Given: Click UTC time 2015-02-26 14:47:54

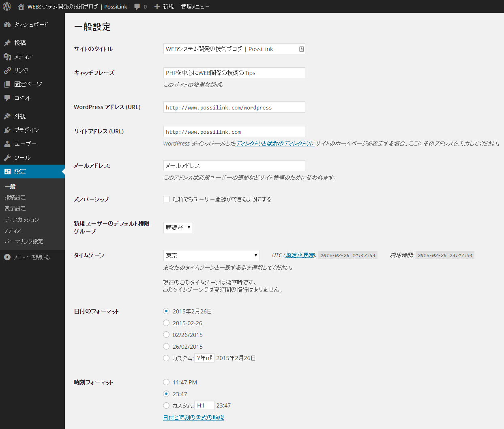Looking at the screenshot, I should [348, 255].
